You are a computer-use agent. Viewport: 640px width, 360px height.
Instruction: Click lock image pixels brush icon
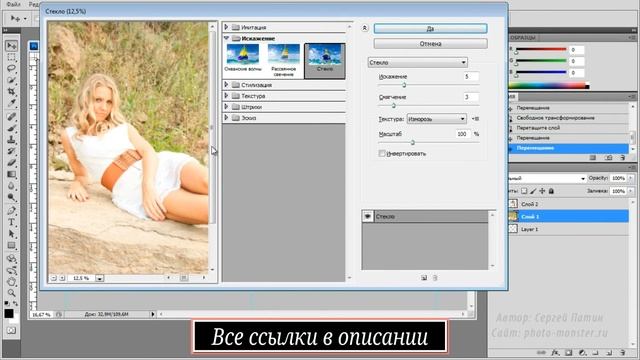click(x=533, y=191)
